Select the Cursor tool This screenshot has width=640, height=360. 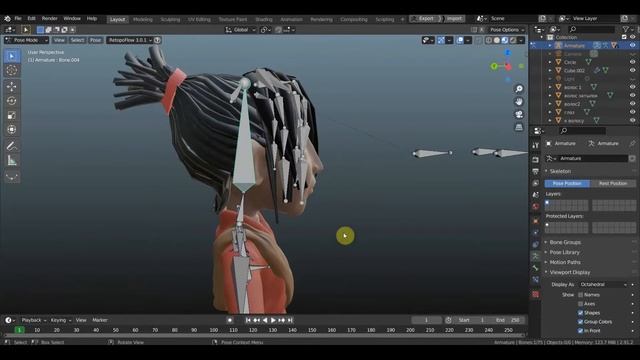12,71
